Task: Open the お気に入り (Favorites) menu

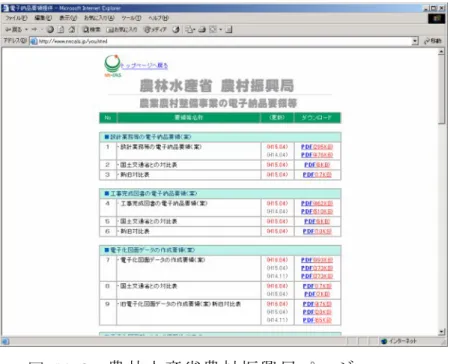Action: [x=99, y=18]
